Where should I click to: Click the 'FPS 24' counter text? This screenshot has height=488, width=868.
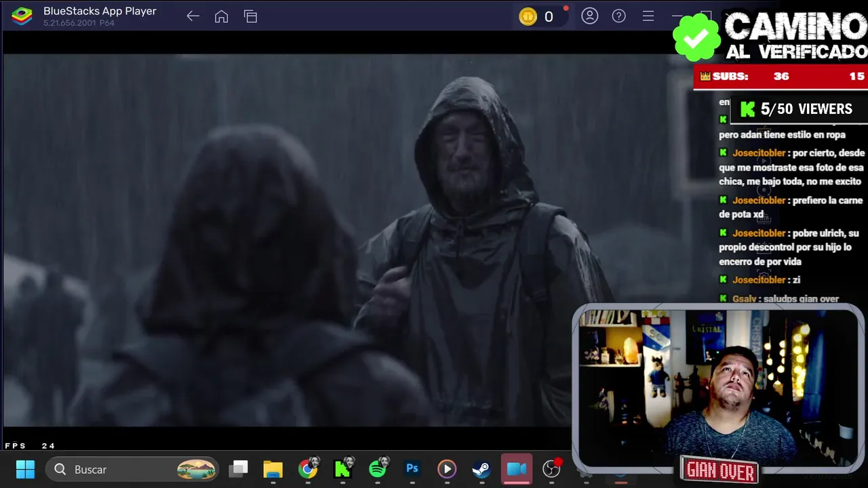click(30, 446)
